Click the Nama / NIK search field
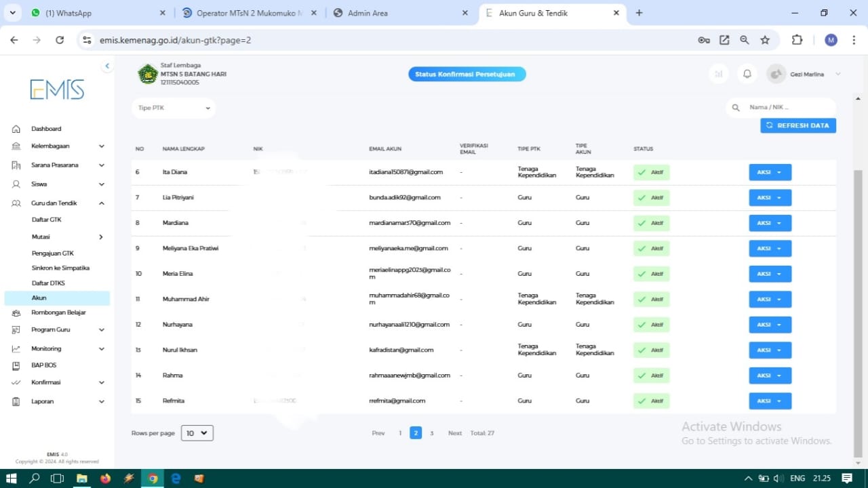Screen dimensions: 868x488 click(787, 108)
